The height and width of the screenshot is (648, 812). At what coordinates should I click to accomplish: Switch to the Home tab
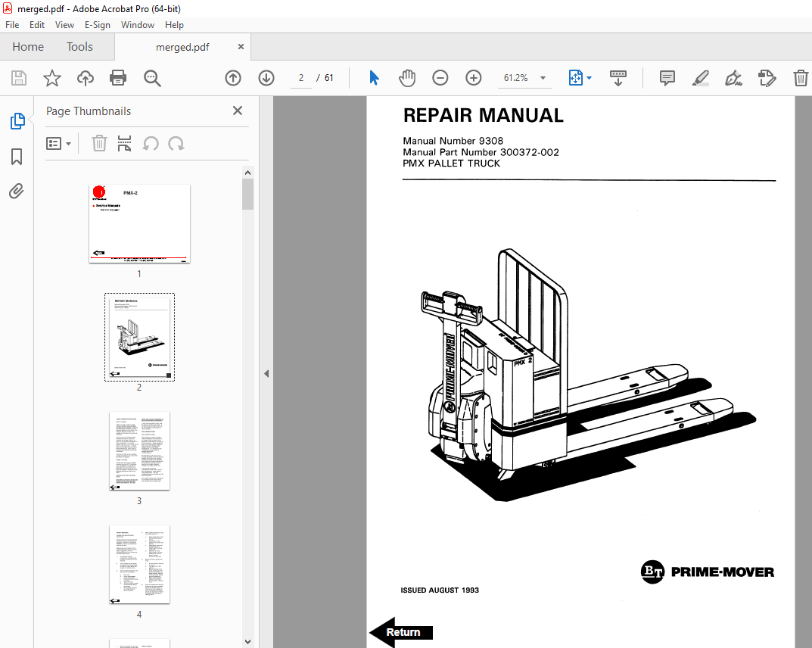[x=27, y=46]
